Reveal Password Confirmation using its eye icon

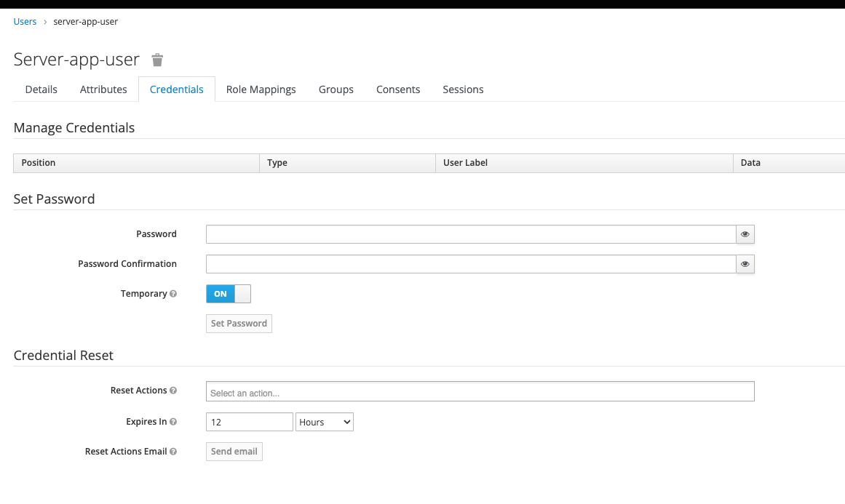[x=745, y=264]
